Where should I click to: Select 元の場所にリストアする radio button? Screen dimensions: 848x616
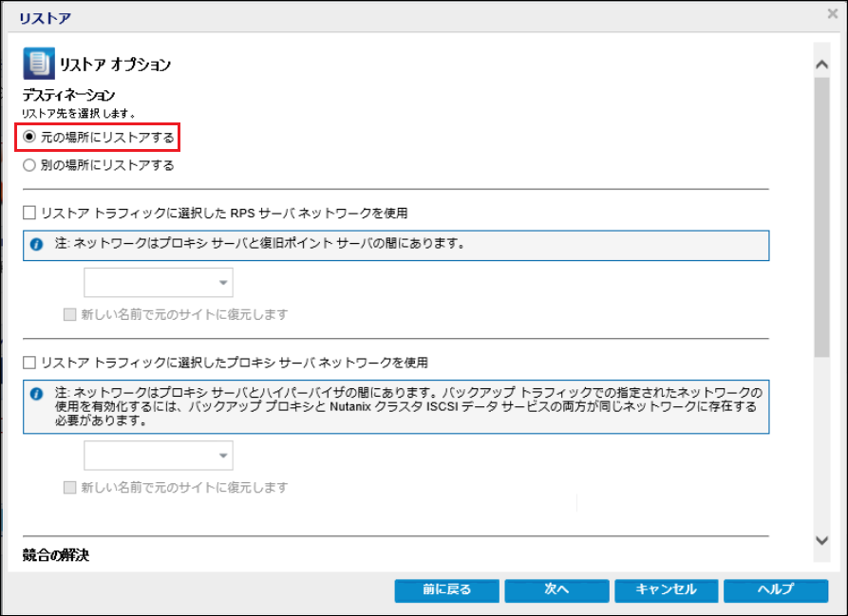click(x=29, y=138)
